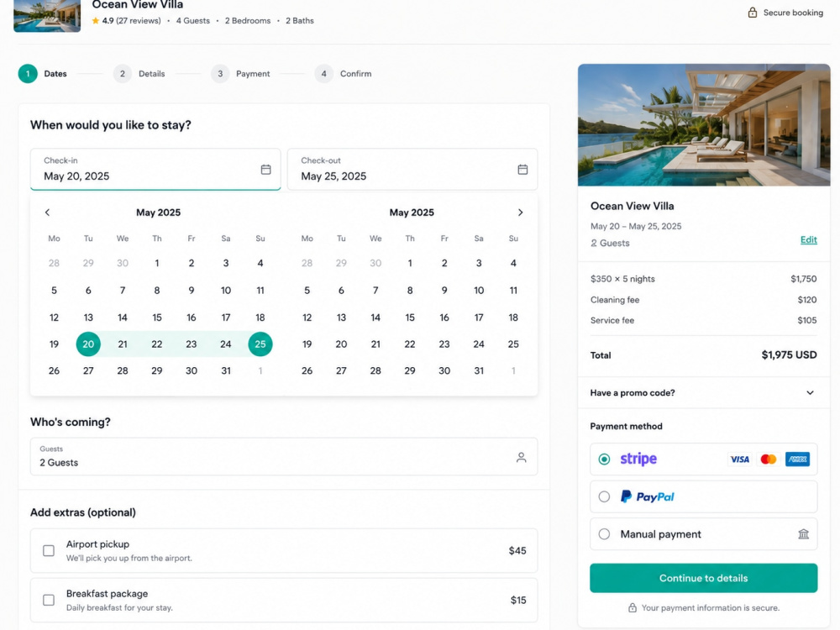Click the right calendar 'May 2025' heading
Image resolution: width=840 pixels, height=630 pixels.
click(412, 213)
